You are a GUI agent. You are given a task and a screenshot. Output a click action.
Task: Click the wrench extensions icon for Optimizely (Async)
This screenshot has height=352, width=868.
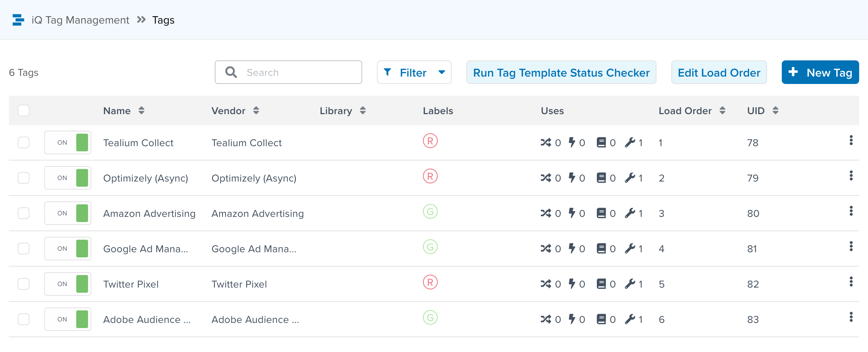click(x=630, y=178)
